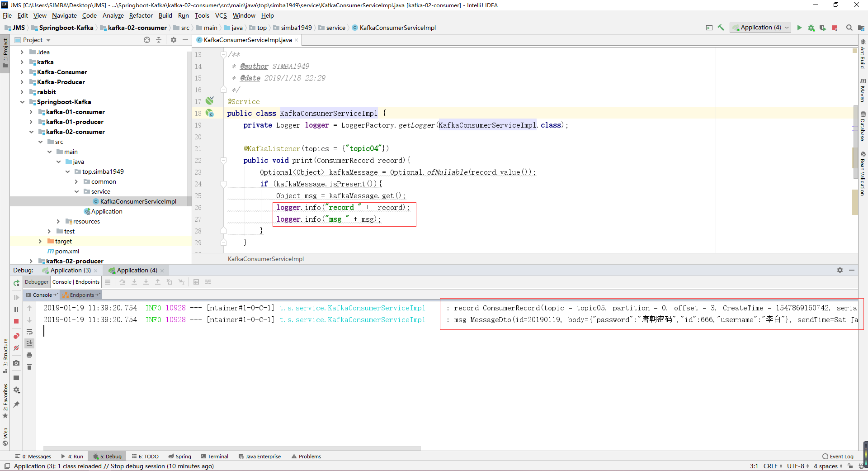Print the console using the printer icon
Viewport: 868px width, 471px height.
(x=29, y=355)
